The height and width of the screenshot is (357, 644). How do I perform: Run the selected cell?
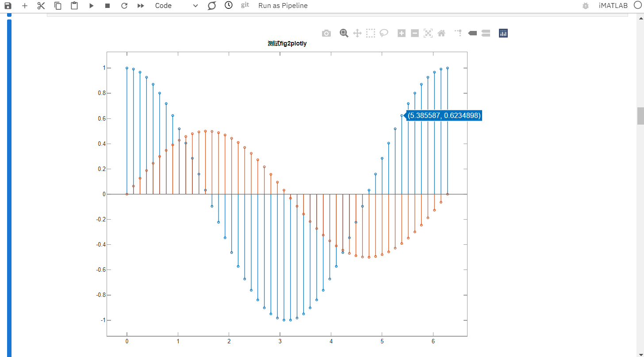[x=91, y=6]
